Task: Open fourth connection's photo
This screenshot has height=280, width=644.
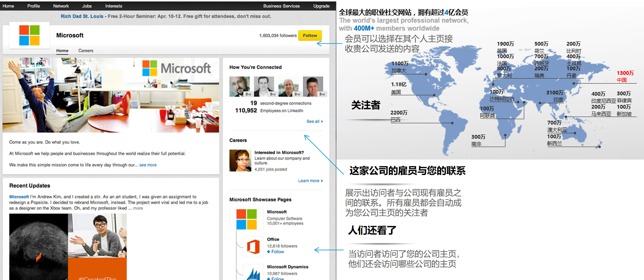Action: 313,86
